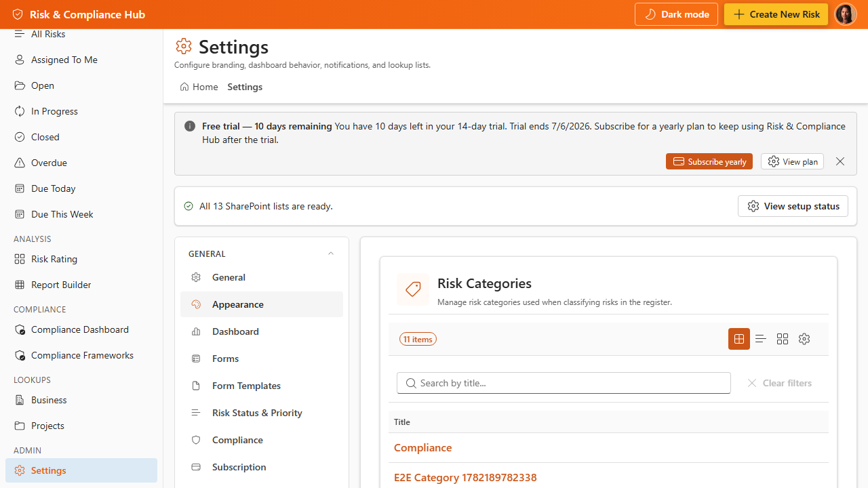Open list view settings gear
This screenshot has height=488, width=868.
pyautogui.click(x=804, y=339)
